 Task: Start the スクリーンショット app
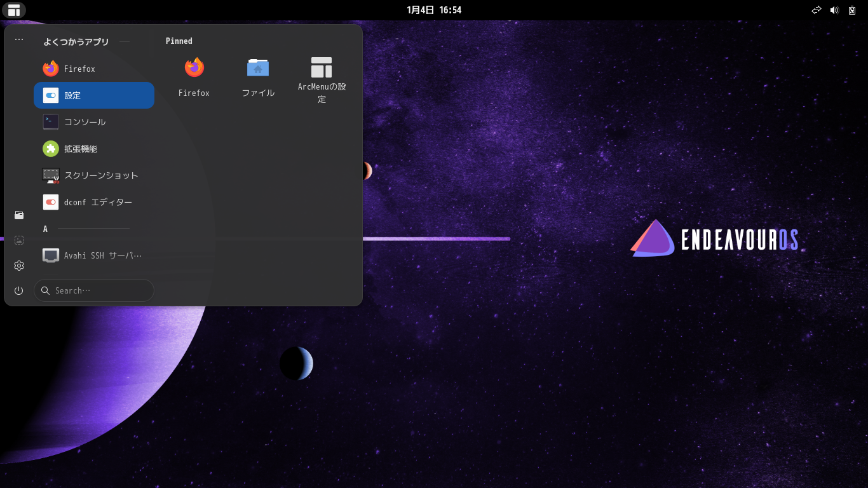coord(94,175)
